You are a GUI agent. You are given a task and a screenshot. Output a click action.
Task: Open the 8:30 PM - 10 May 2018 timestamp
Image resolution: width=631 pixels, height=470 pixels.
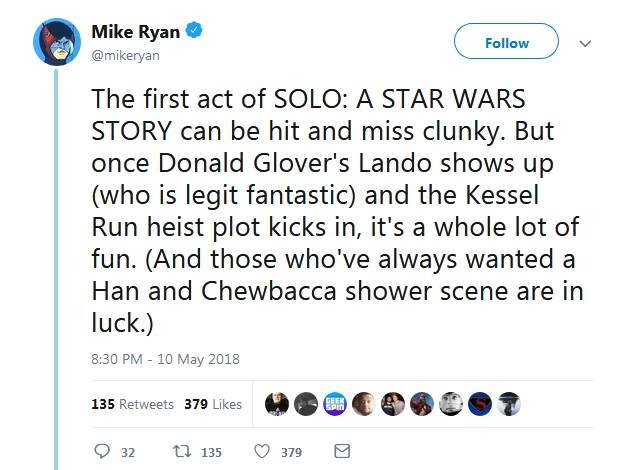pos(165,359)
